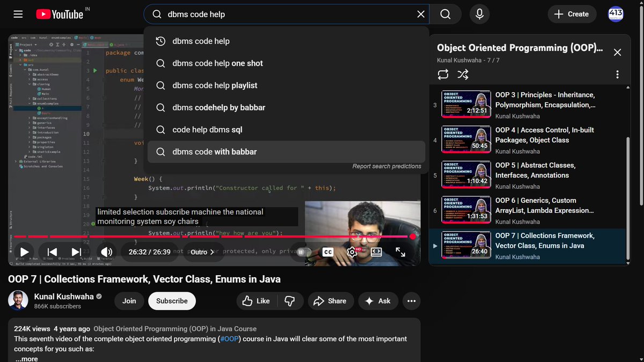Toggle loop playlist
Screen dimensions: 644x362
[x=443, y=75]
